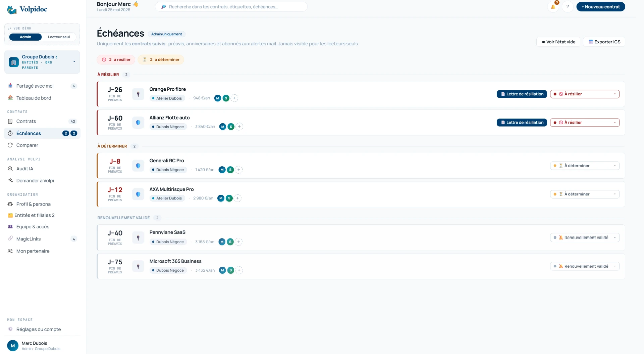Click the Volpidoc fox logo
This screenshot has height=354, width=644.
[x=12, y=9]
